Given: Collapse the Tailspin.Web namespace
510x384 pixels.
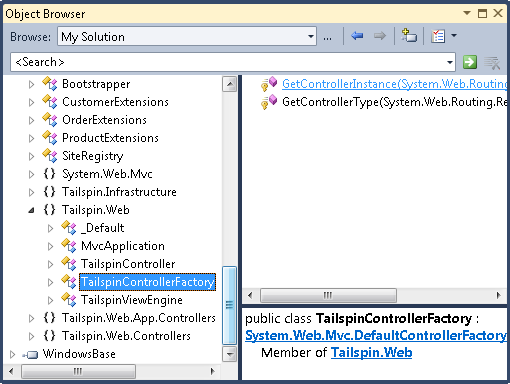Looking at the screenshot, I should (x=31, y=210).
